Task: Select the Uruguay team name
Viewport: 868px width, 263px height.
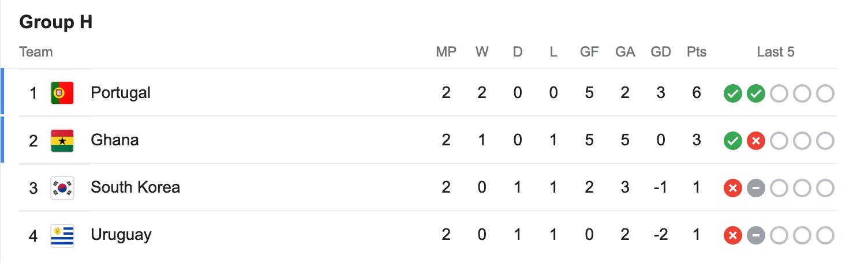Action: click(x=121, y=235)
